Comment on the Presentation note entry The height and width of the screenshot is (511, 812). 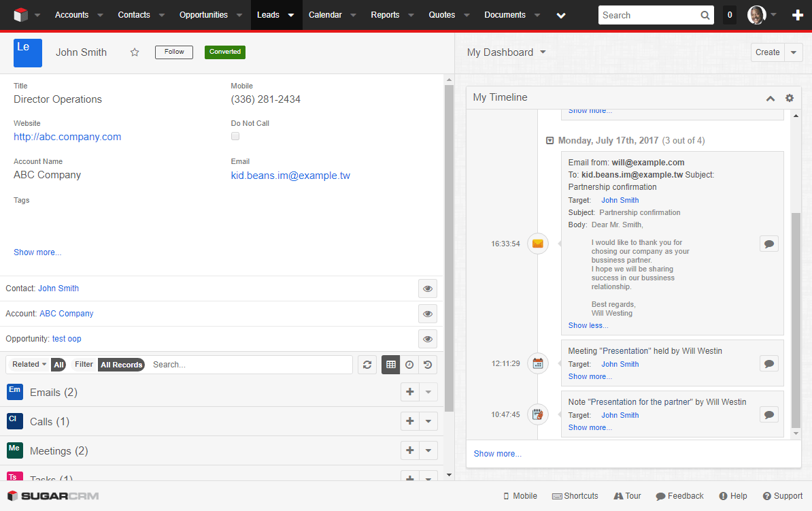point(769,414)
